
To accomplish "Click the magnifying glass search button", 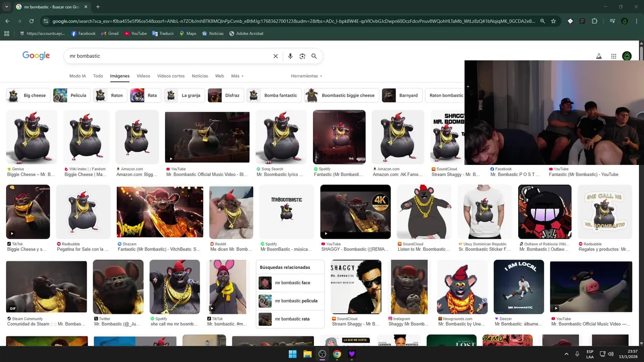I will [x=314, y=56].
